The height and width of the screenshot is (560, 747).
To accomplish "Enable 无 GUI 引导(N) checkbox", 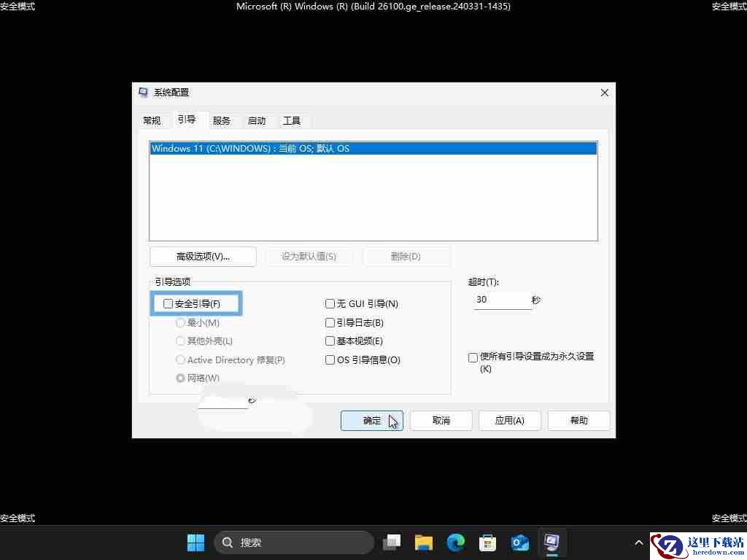I will (x=330, y=303).
